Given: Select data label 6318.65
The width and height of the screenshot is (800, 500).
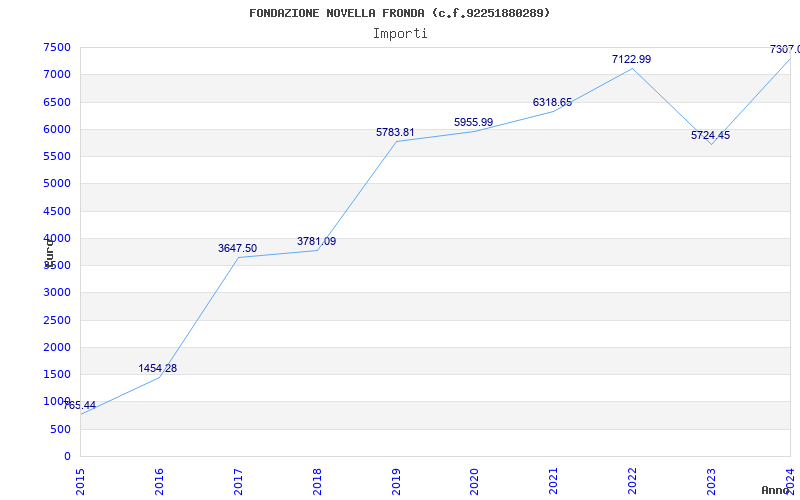Looking at the screenshot, I should pos(553,103).
